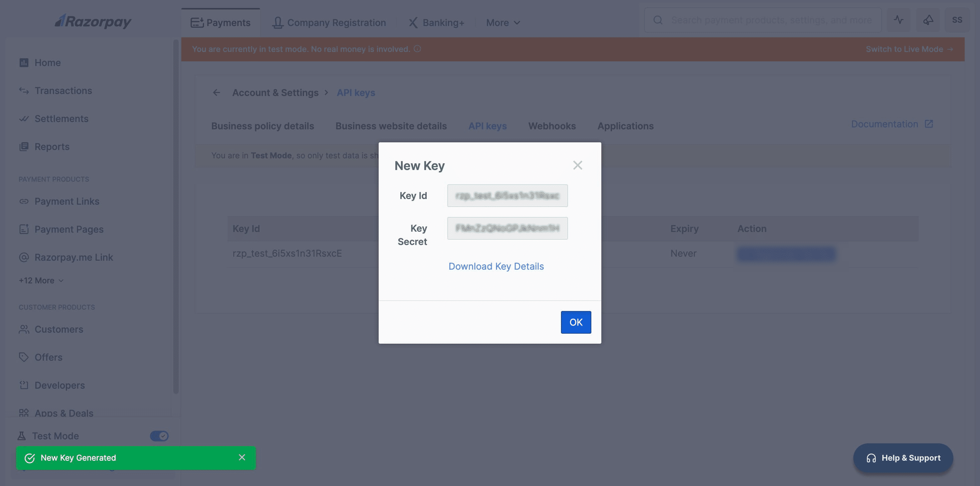Click the Home icon in sidebar
Viewport: 980px width, 486px height.
pyautogui.click(x=24, y=62)
